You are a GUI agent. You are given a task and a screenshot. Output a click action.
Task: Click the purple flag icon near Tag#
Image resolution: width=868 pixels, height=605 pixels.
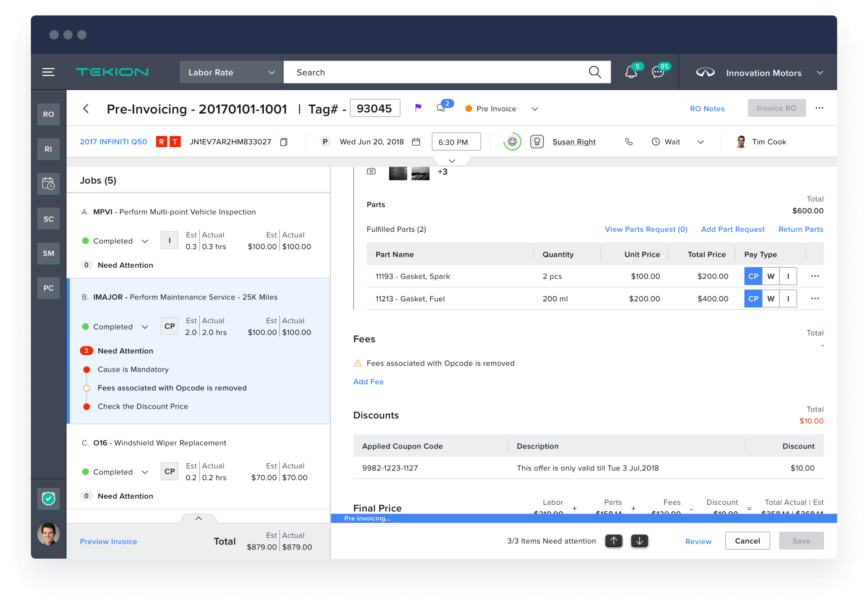tap(418, 108)
